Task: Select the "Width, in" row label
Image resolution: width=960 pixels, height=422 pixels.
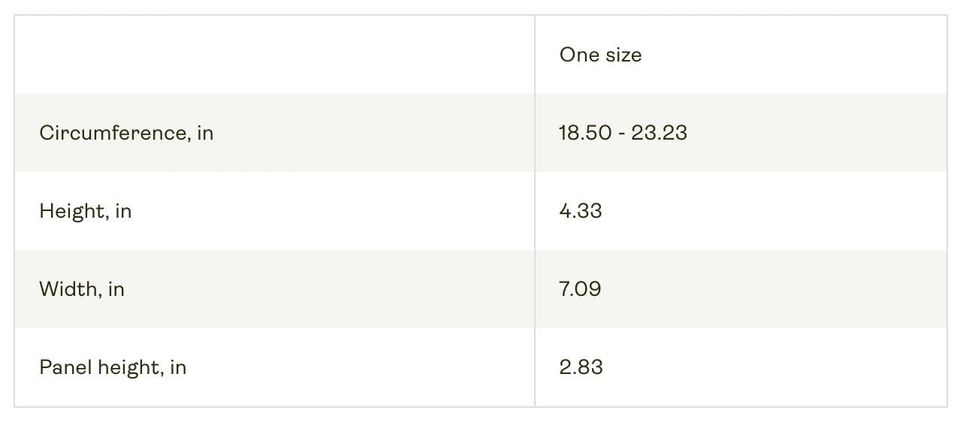Action: (81, 289)
